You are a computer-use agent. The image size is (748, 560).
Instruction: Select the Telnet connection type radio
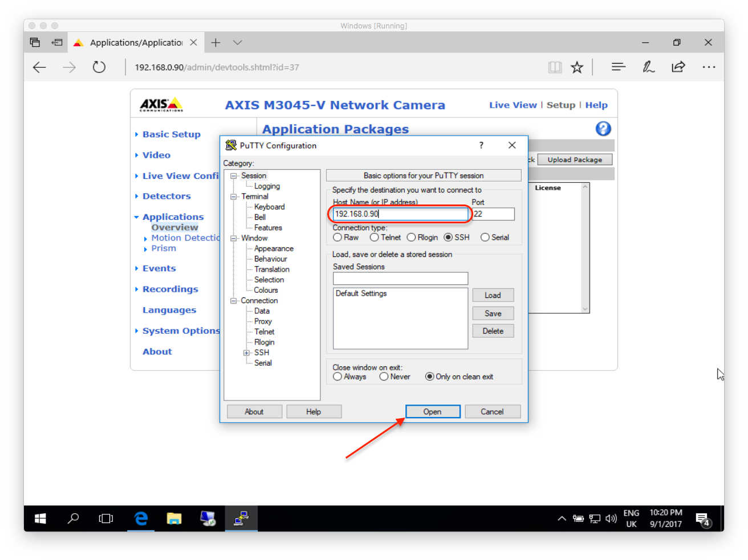[x=375, y=238]
